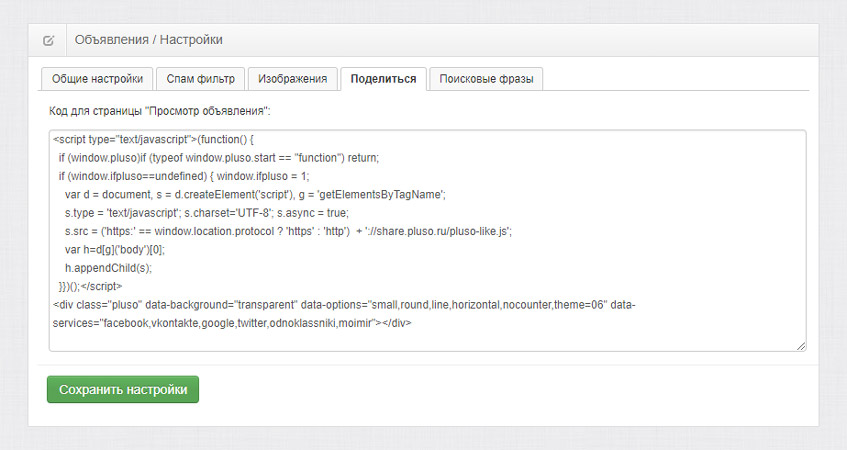Image resolution: width=847 pixels, height=450 pixels.
Task: Click the line var d = document
Action: pyautogui.click(x=255, y=194)
